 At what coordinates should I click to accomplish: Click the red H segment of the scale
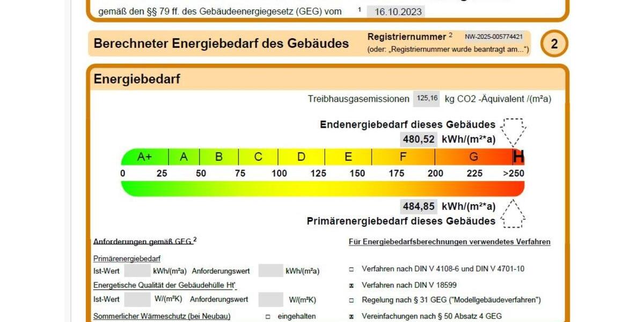coord(518,157)
